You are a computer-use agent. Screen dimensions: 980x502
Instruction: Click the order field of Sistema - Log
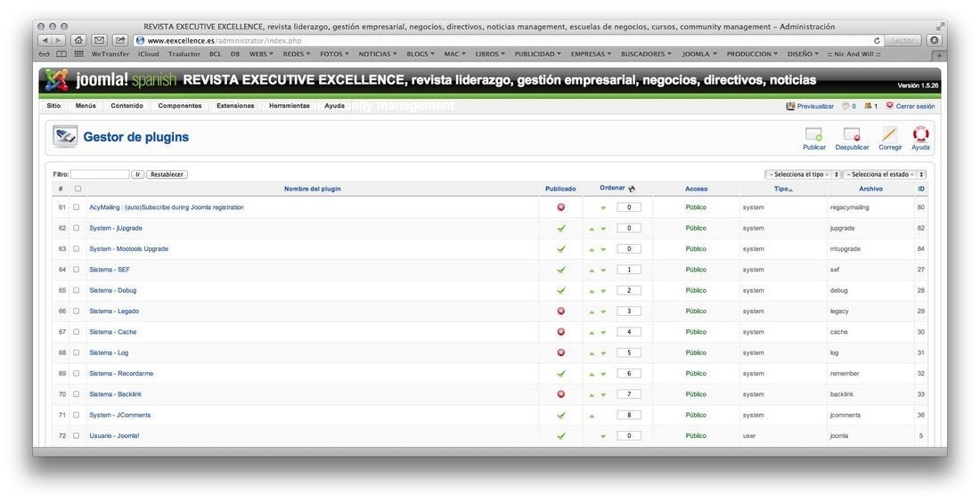pyautogui.click(x=629, y=352)
